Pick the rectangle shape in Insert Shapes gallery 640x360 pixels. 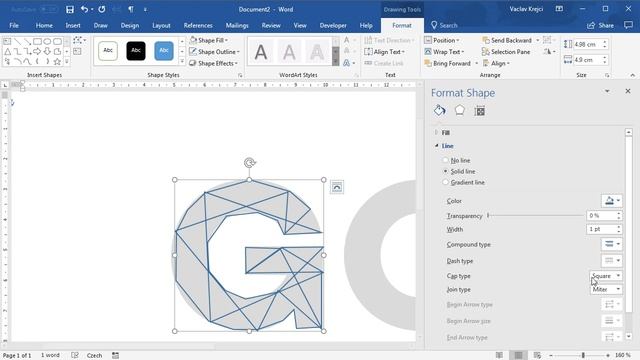[37, 42]
